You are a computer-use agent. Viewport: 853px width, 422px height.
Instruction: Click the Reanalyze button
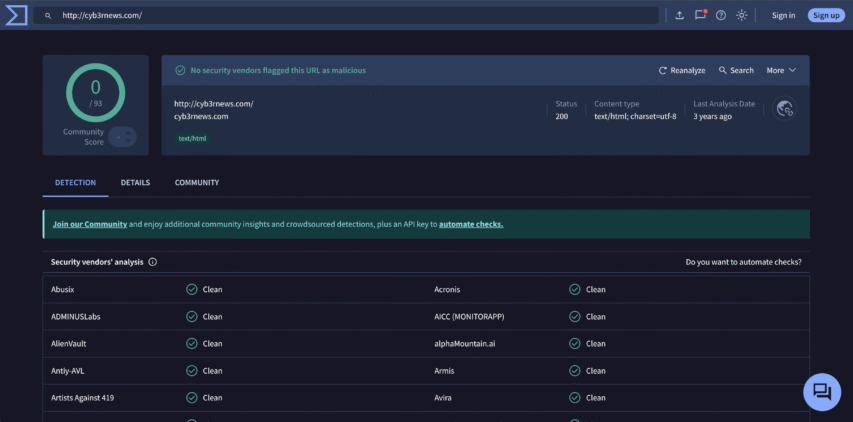(x=682, y=70)
